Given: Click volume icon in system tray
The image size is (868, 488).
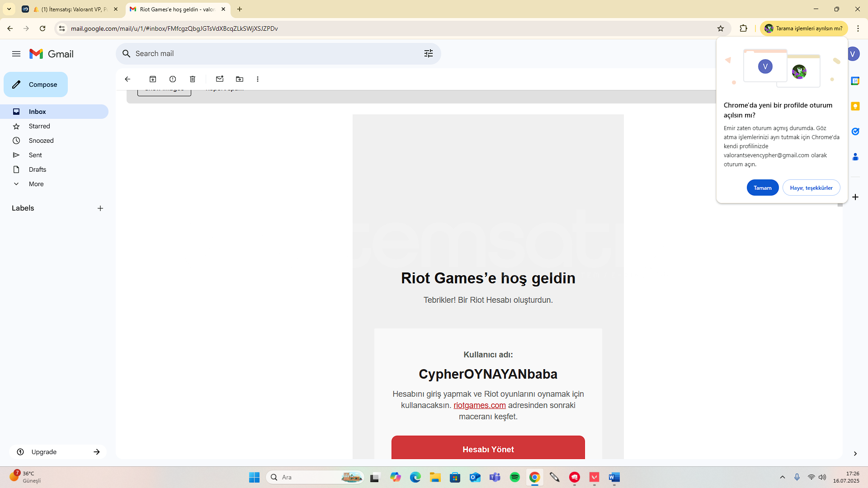Looking at the screenshot, I should [822, 477].
